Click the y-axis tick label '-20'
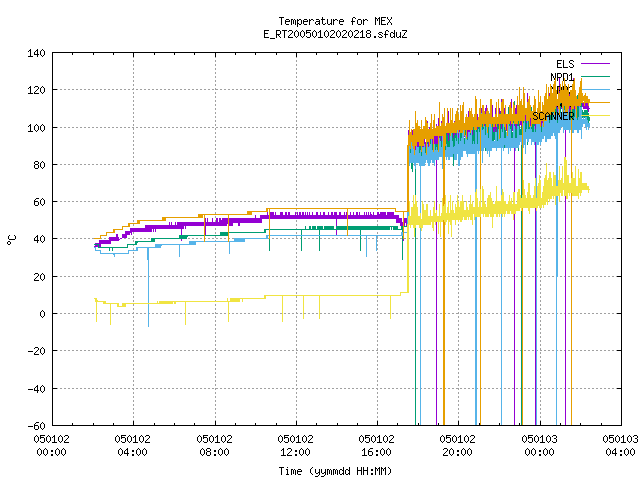640x480 pixels. tap(36, 351)
